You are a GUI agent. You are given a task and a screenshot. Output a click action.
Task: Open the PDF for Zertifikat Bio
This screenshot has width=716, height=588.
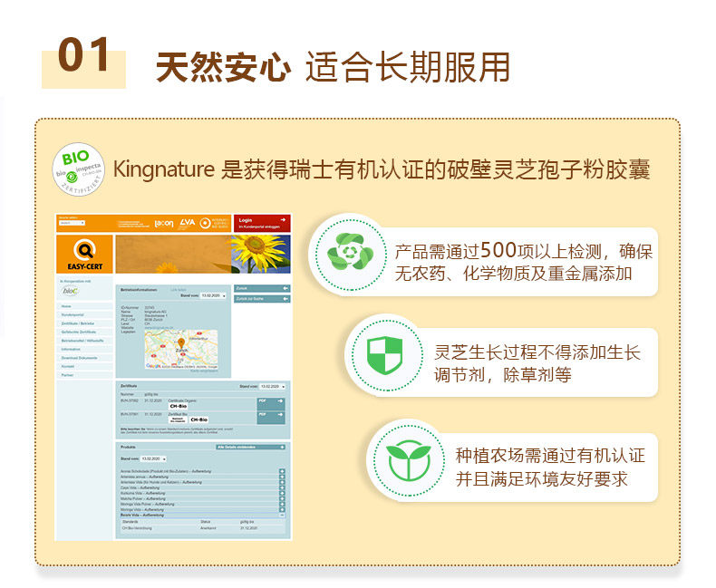point(271,418)
